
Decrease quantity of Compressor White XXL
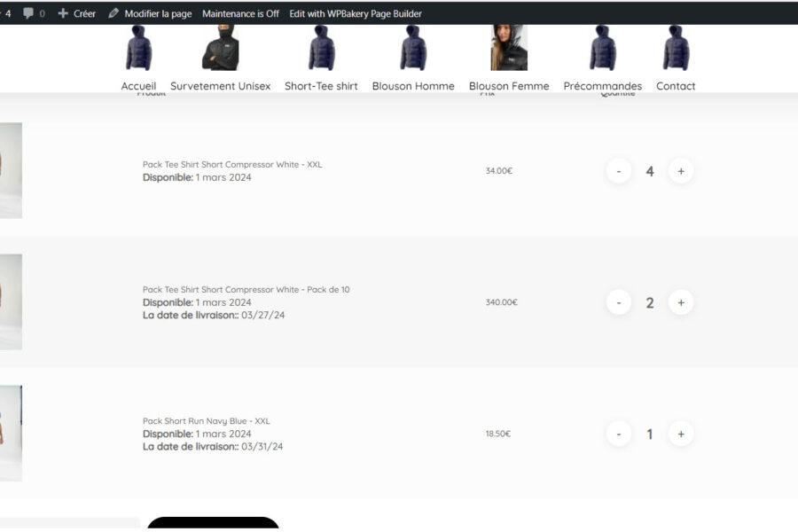pyautogui.click(x=619, y=171)
